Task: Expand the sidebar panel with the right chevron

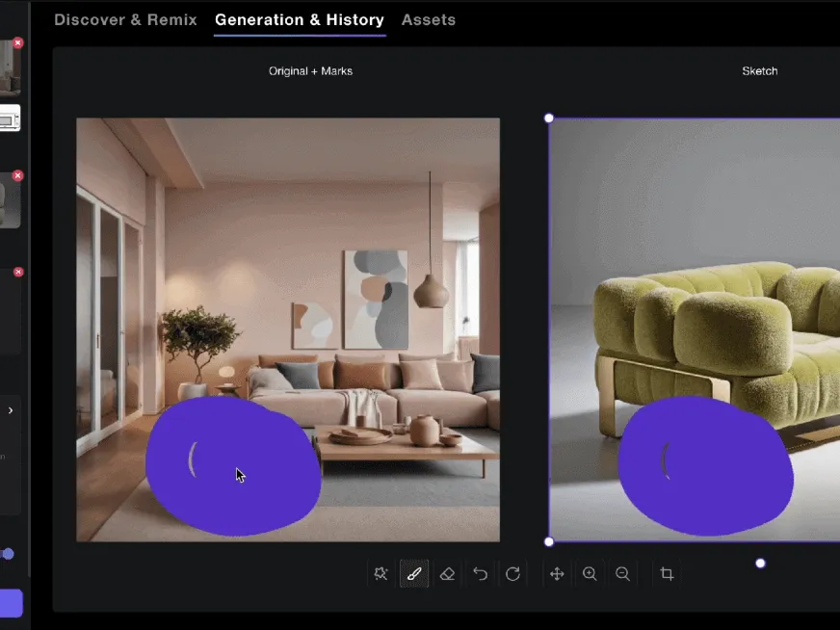Action: point(11,410)
